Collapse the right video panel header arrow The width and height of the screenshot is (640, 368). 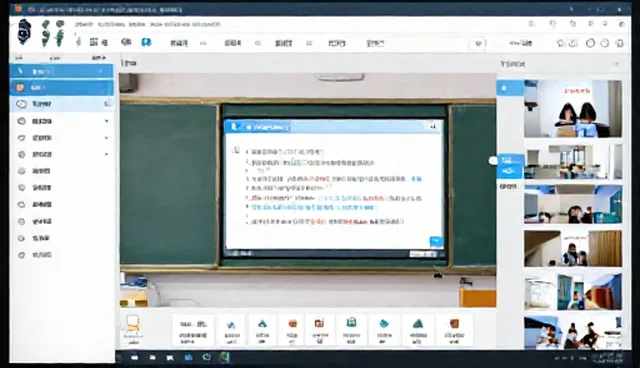(616, 64)
